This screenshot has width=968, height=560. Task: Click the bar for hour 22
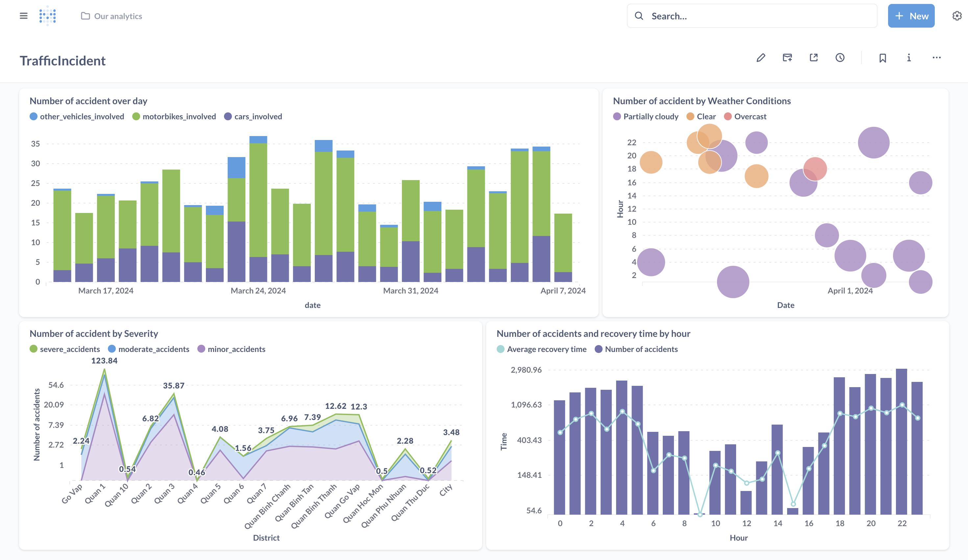[x=902, y=441]
